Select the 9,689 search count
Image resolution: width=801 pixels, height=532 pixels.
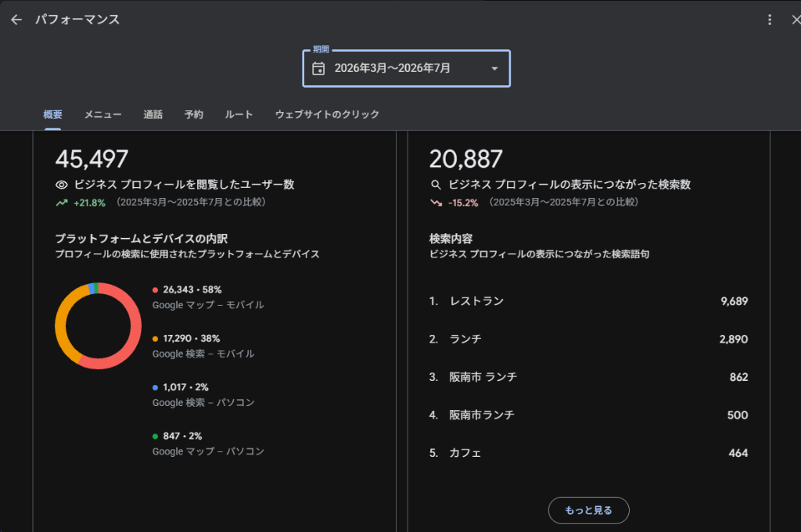pyautogui.click(x=734, y=301)
